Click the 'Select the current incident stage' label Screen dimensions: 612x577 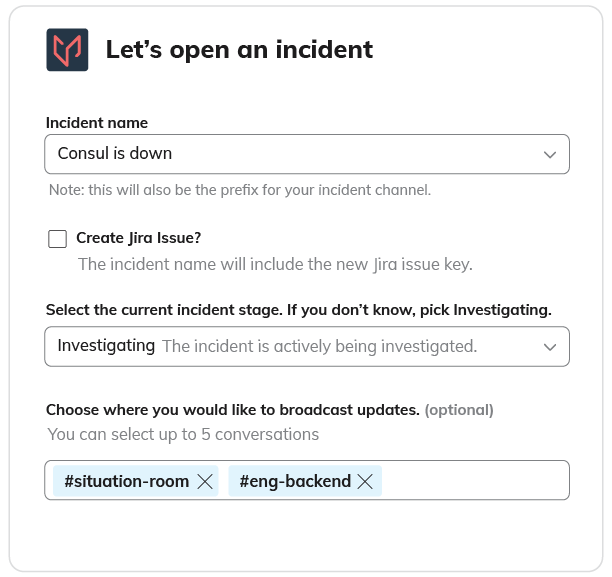(x=298, y=310)
